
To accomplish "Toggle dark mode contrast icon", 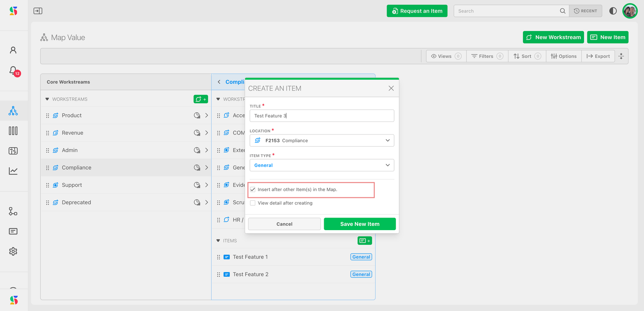I will click(613, 11).
